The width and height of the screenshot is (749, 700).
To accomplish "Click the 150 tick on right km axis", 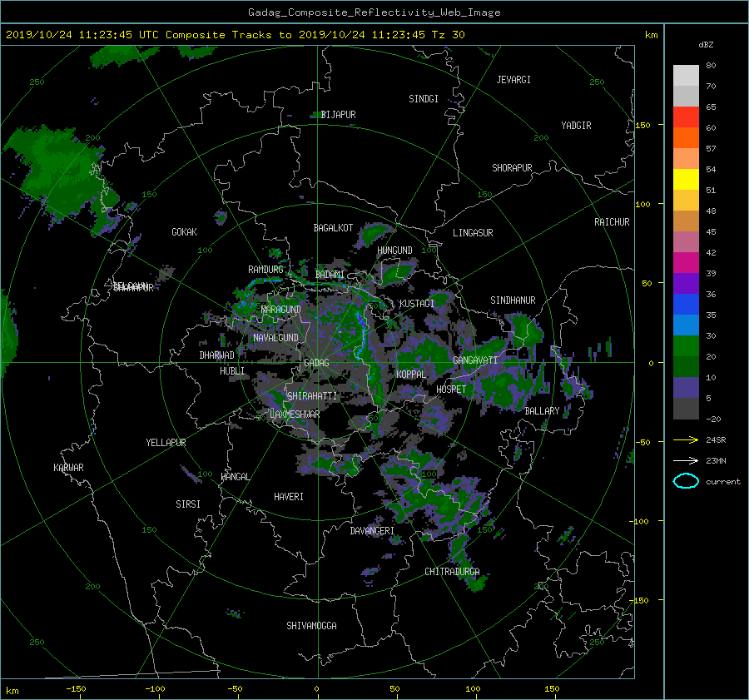I will point(643,125).
